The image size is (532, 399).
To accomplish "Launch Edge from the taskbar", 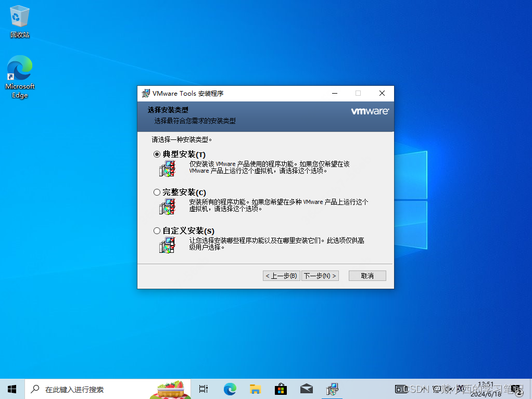I will tap(230, 389).
